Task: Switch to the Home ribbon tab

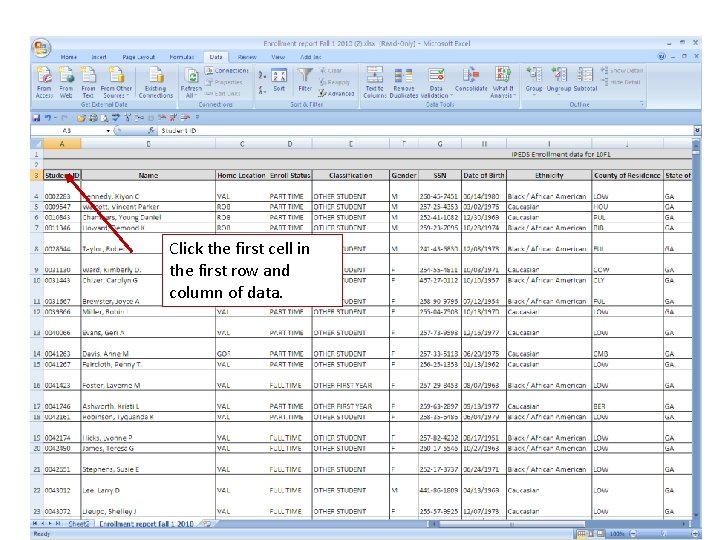Action: tap(68, 57)
